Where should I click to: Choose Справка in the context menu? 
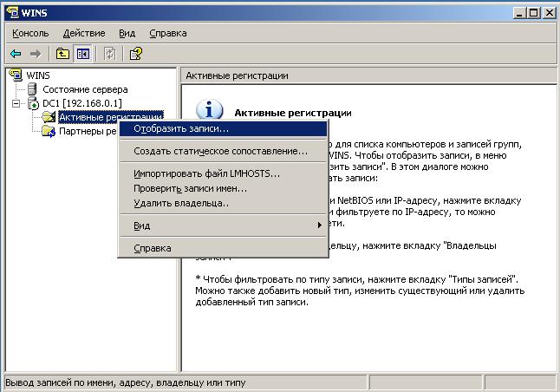[223, 248]
